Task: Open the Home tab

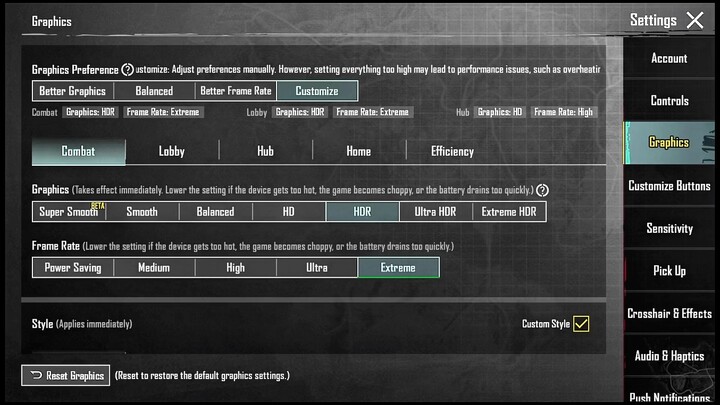Action: pos(358,152)
